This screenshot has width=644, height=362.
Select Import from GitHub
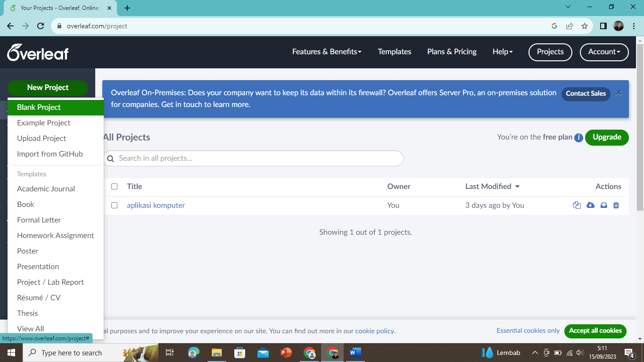[x=56, y=154]
